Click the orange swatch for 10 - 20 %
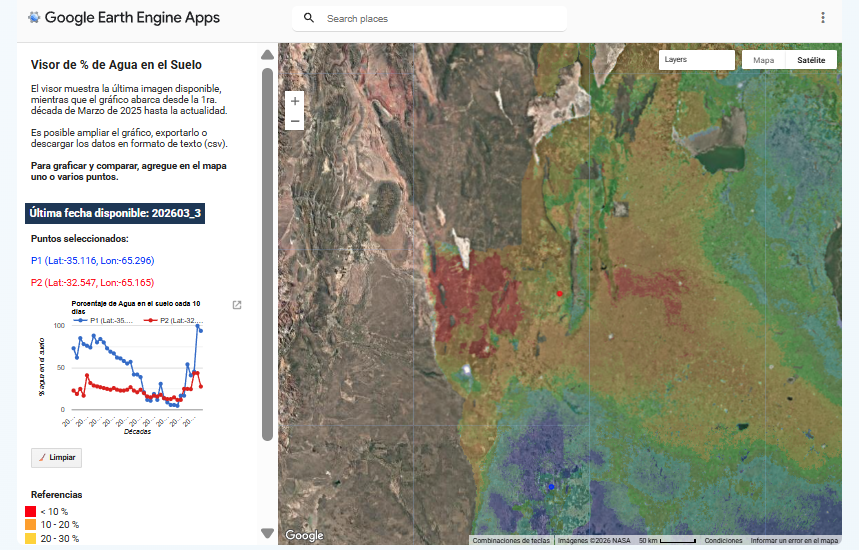859x550 pixels. pyautogui.click(x=31, y=525)
